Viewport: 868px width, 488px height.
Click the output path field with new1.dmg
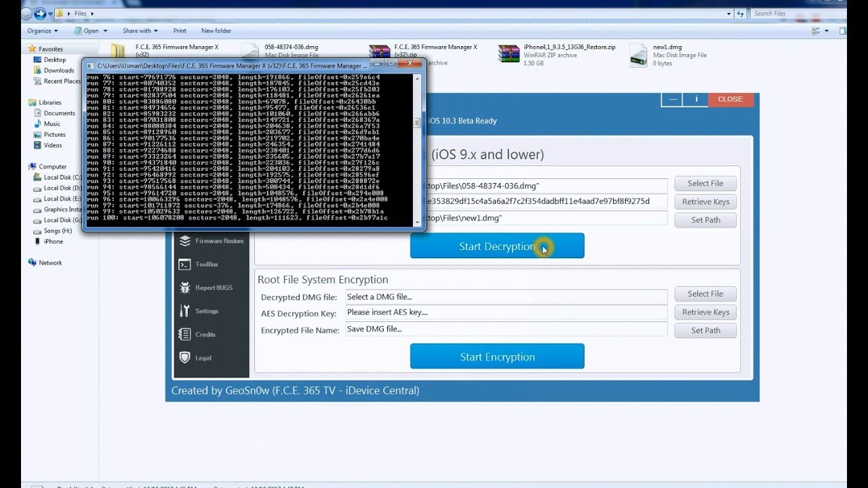coord(546,218)
